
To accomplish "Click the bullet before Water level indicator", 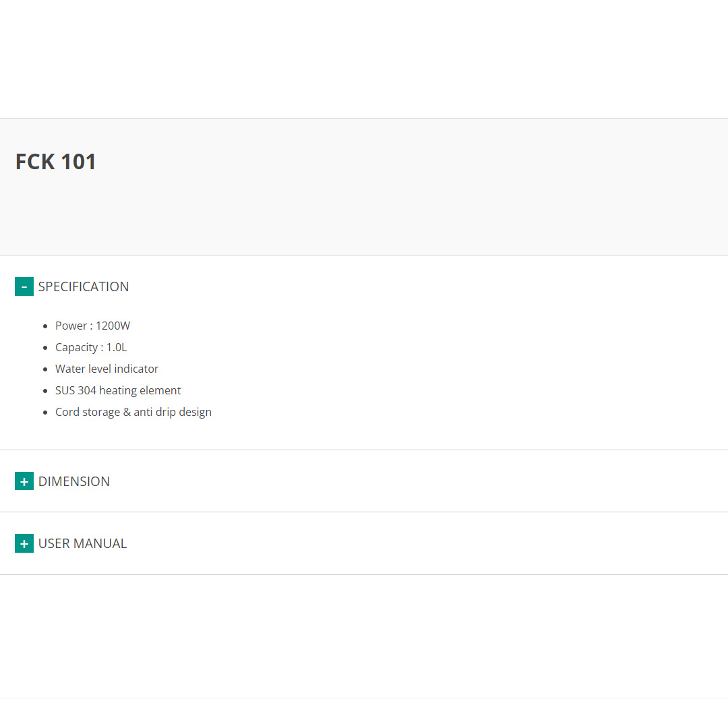I will 46,369.
